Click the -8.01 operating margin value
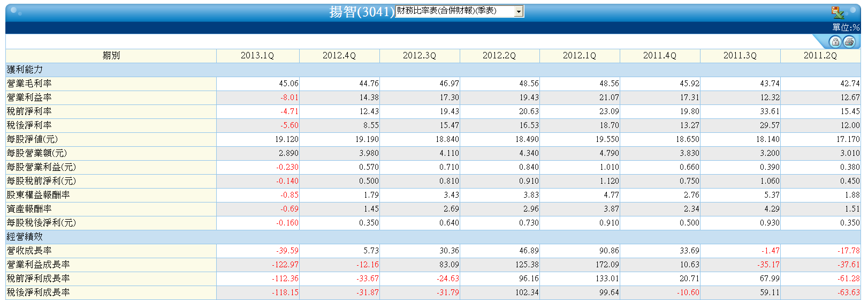The height and width of the screenshot is (300, 868). (289, 97)
